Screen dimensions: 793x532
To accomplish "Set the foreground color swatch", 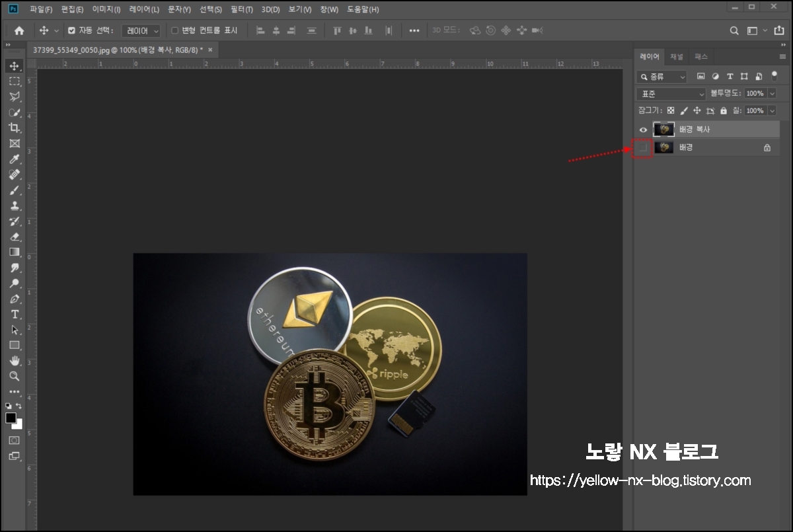I will point(11,418).
